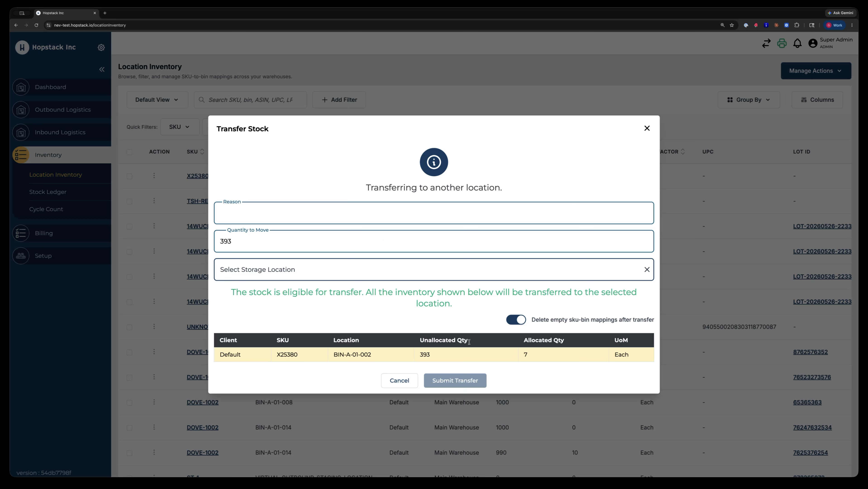Select Location Inventory submenu item

coord(56,175)
